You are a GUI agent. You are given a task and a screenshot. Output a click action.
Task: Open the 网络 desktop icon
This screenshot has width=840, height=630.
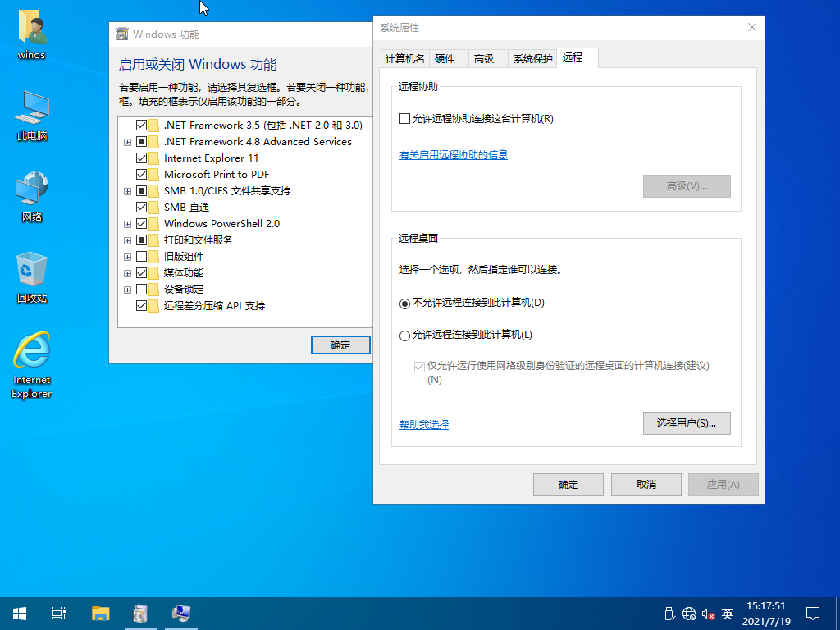[32, 196]
